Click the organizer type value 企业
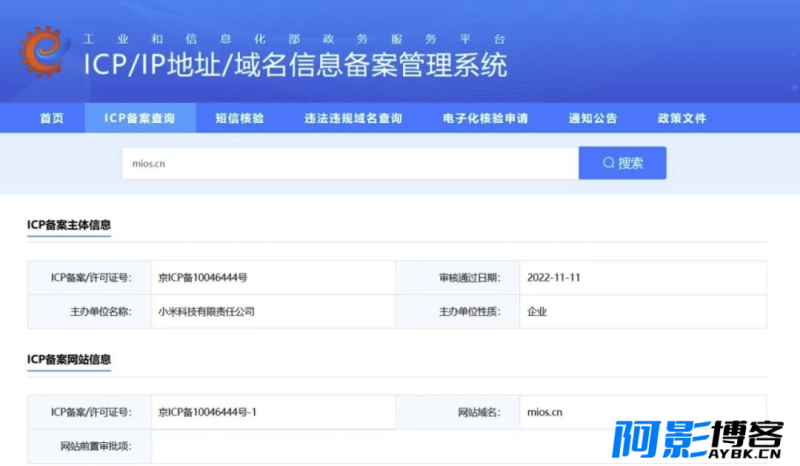The width and height of the screenshot is (800, 466). [x=537, y=311]
